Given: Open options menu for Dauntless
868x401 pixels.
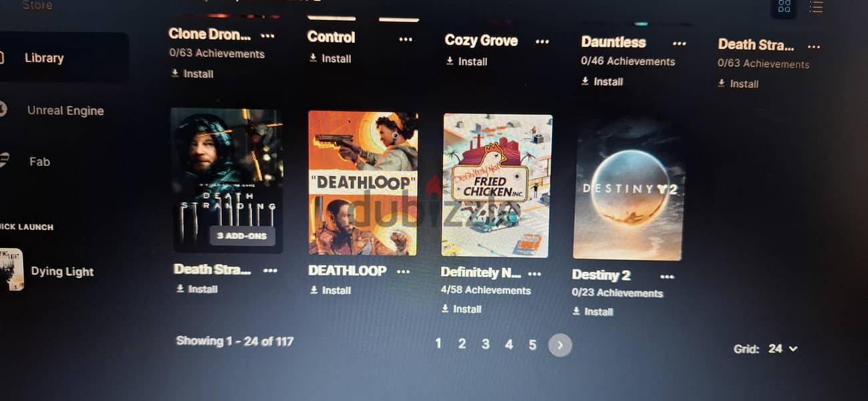Looking at the screenshot, I should tap(679, 43).
